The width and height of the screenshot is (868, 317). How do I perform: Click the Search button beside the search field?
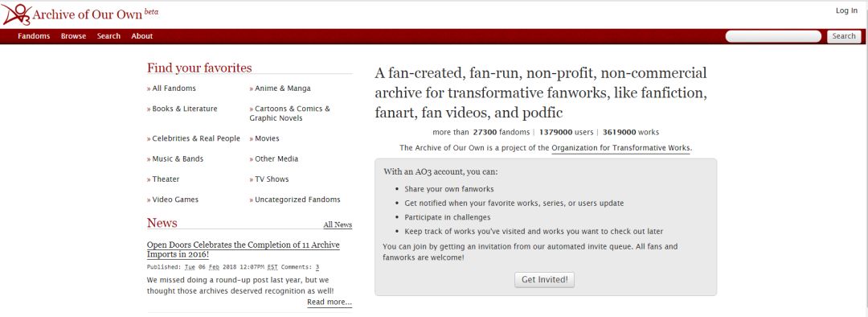pos(844,36)
